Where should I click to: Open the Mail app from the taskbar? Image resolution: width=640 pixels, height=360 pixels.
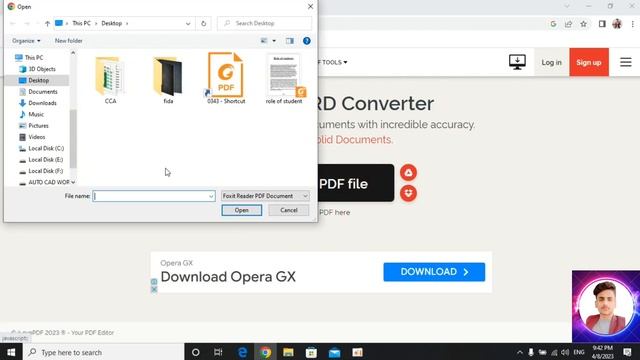334,352
